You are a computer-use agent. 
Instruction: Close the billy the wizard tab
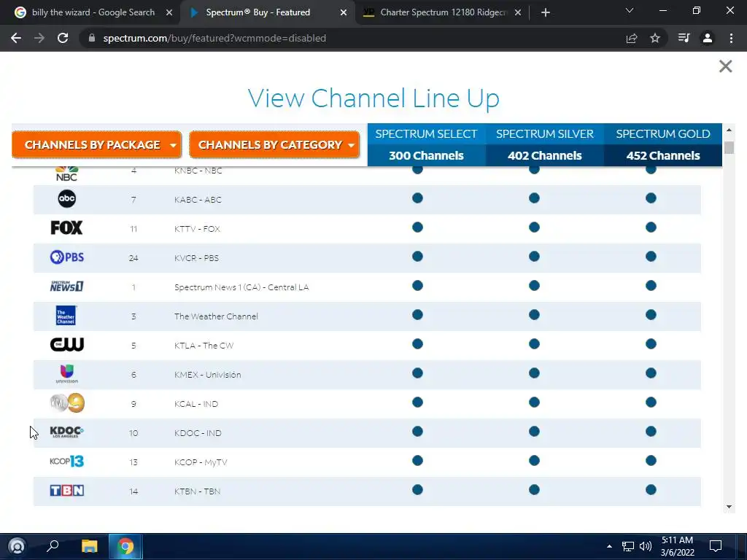pos(169,13)
